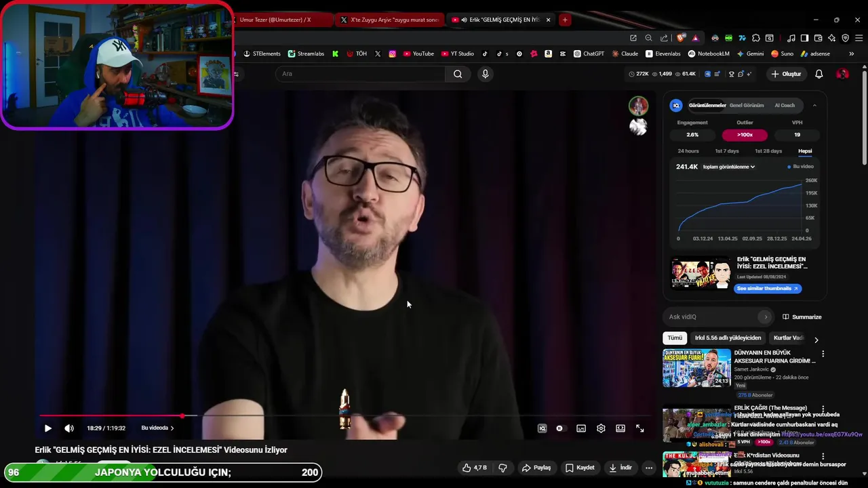Screen dimensions: 868x488
Task: Open video player settings gear
Action: (601, 428)
